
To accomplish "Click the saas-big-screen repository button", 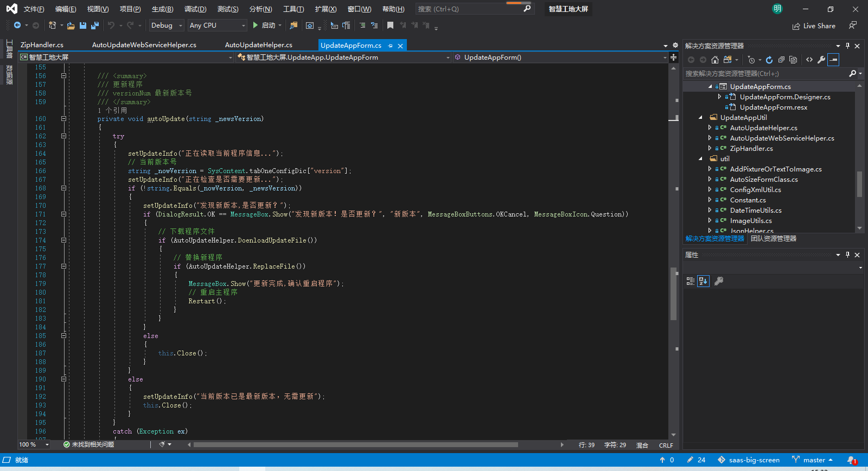I will [x=749, y=460].
